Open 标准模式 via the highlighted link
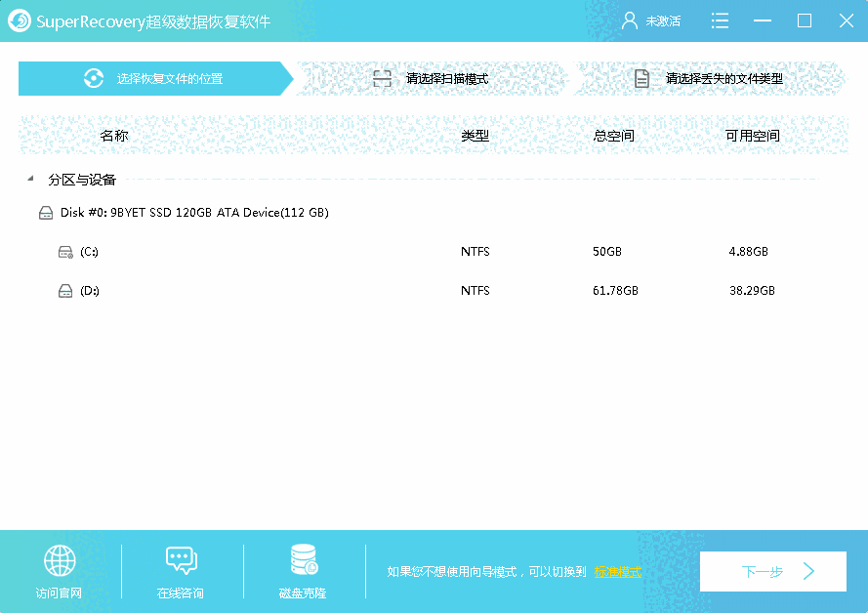The image size is (868, 613). pyautogui.click(x=616, y=571)
